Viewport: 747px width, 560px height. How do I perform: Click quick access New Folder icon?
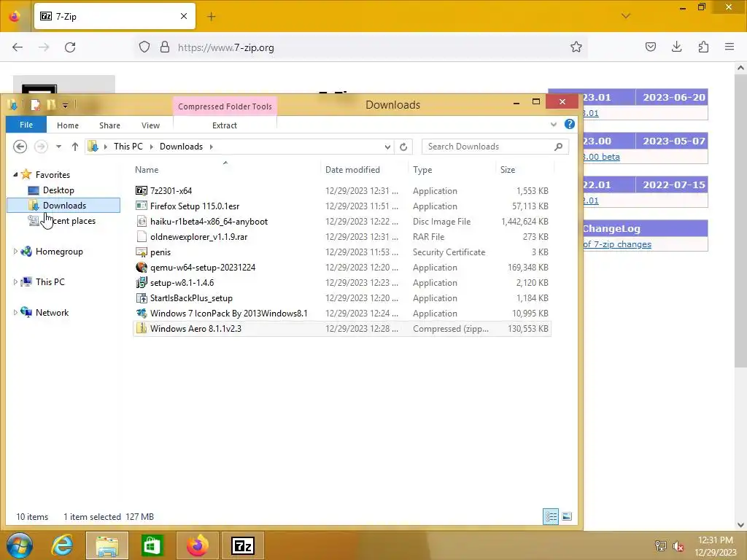(51, 104)
